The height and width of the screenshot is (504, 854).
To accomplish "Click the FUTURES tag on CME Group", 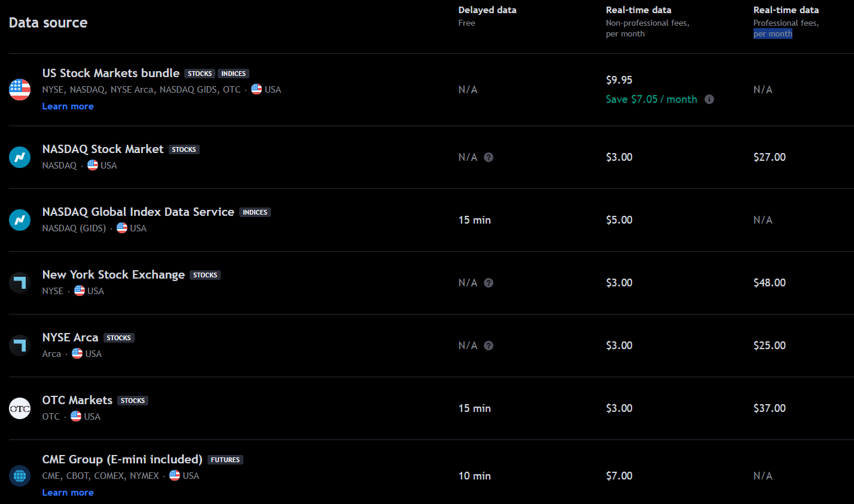I will point(225,460).
